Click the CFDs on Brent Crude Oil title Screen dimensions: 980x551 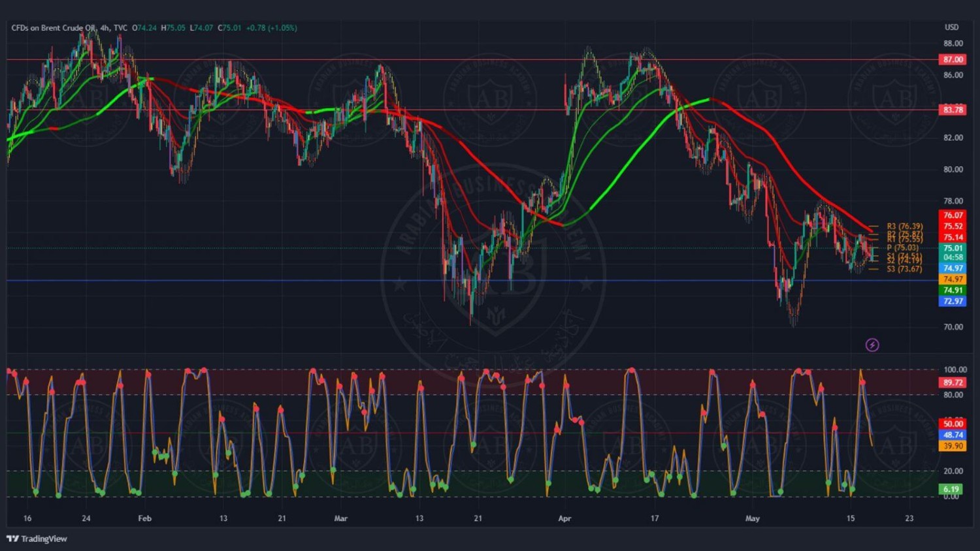coord(54,28)
